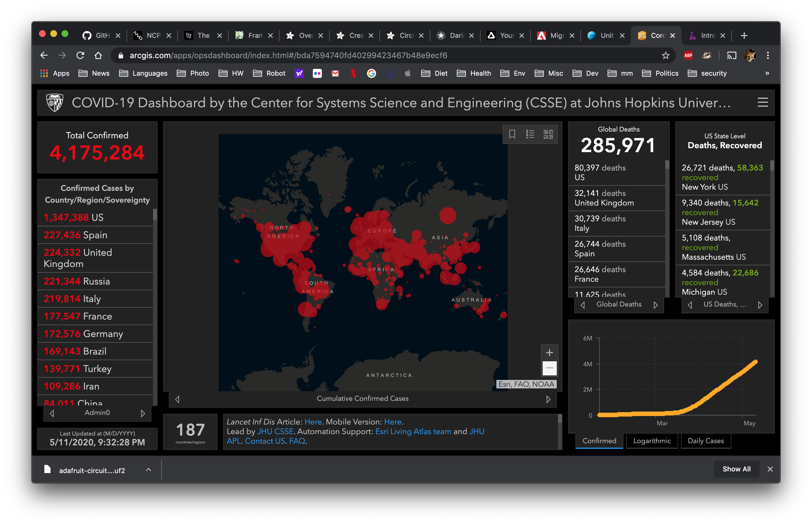Close the Adobe Migr browser tab
Image resolution: width=812 pixels, height=525 pixels.
(571, 36)
